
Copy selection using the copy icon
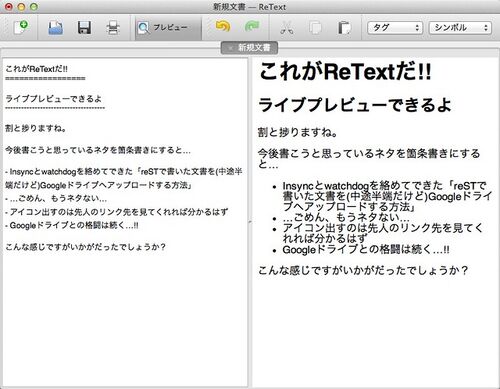click(315, 28)
